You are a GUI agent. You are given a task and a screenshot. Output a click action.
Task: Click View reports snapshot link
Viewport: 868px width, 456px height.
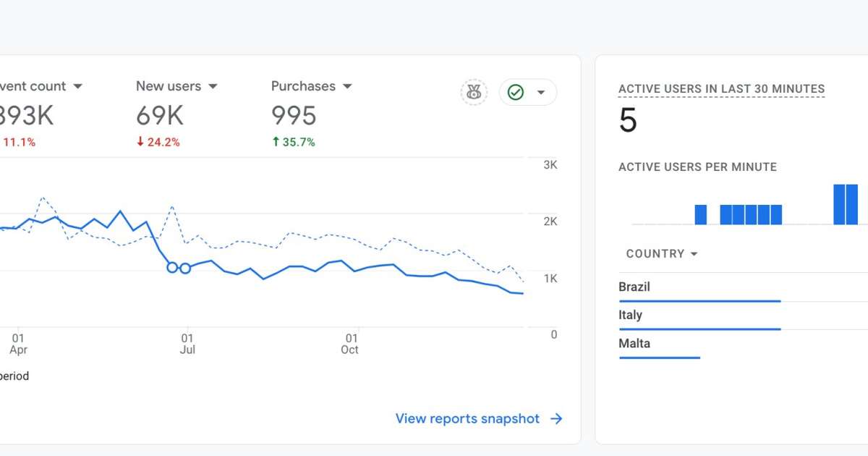pos(467,418)
